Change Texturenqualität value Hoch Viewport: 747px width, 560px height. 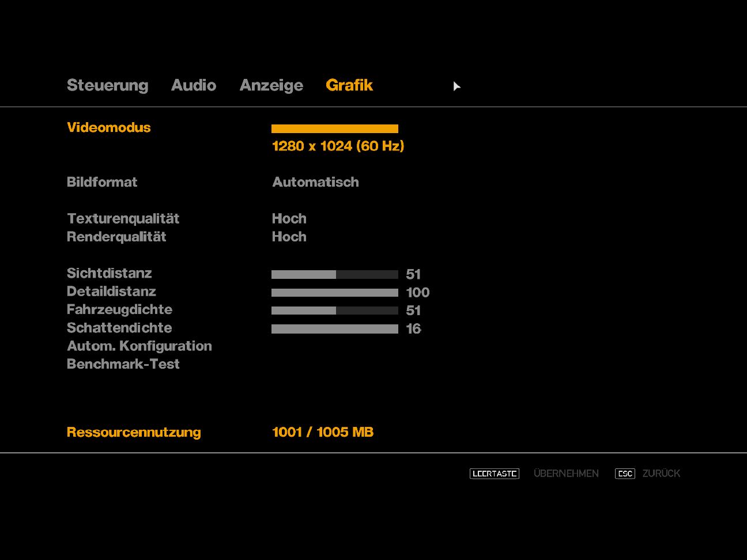tap(289, 218)
